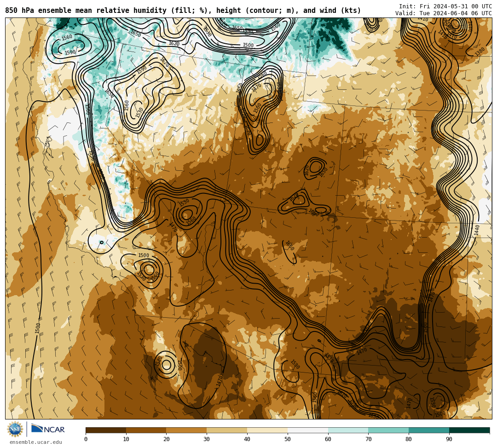Viewport: 497px width, 448px height.
Task: Click the 60-70 light teal colorbar segment
Action: (x=348, y=430)
